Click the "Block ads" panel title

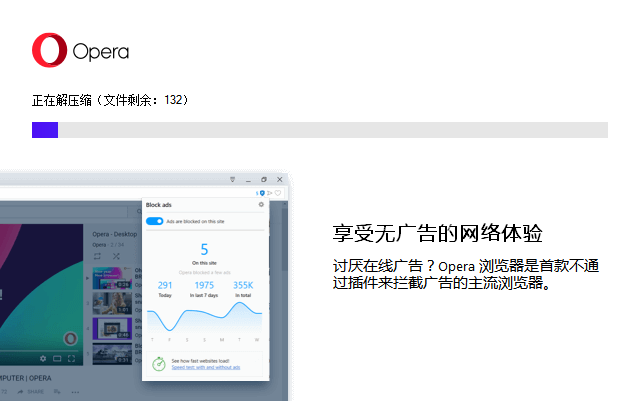click(159, 205)
